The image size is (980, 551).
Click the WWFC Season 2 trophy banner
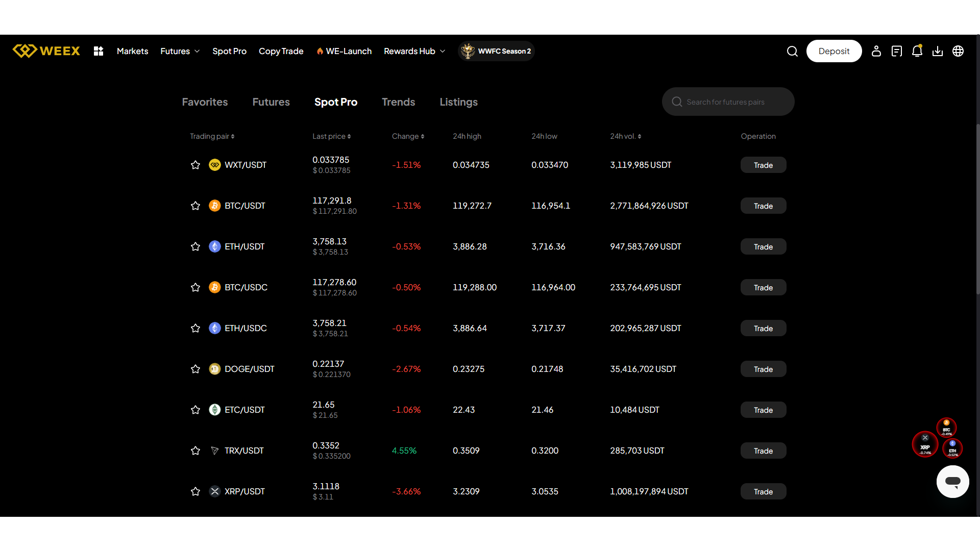(x=496, y=51)
